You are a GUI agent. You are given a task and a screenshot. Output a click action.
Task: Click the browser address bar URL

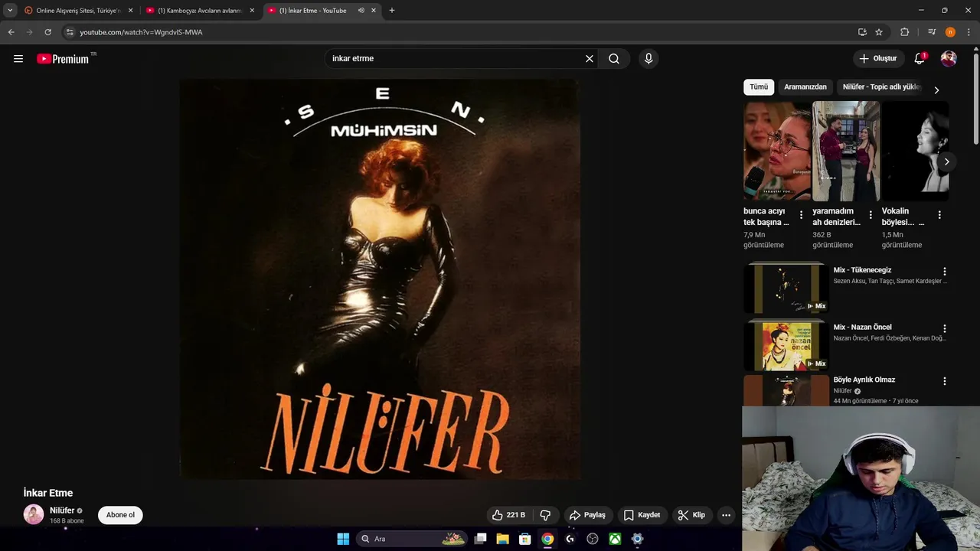click(141, 32)
